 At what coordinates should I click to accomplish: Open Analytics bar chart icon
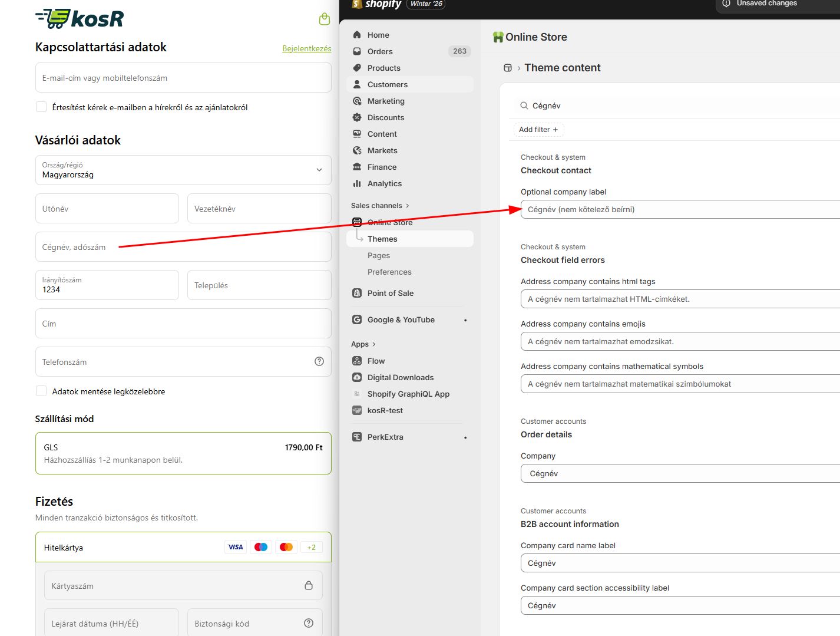tap(357, 183)
